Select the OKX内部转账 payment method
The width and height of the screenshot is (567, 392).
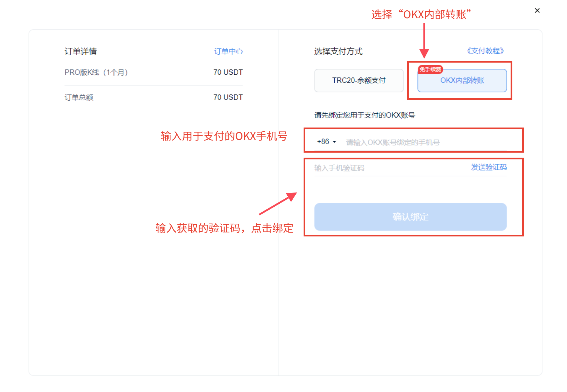click(x=462, y=80)
